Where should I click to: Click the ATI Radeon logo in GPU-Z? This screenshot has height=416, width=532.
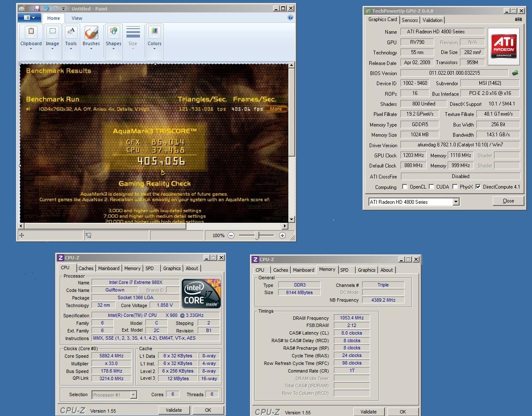click(x=504, y=46)
